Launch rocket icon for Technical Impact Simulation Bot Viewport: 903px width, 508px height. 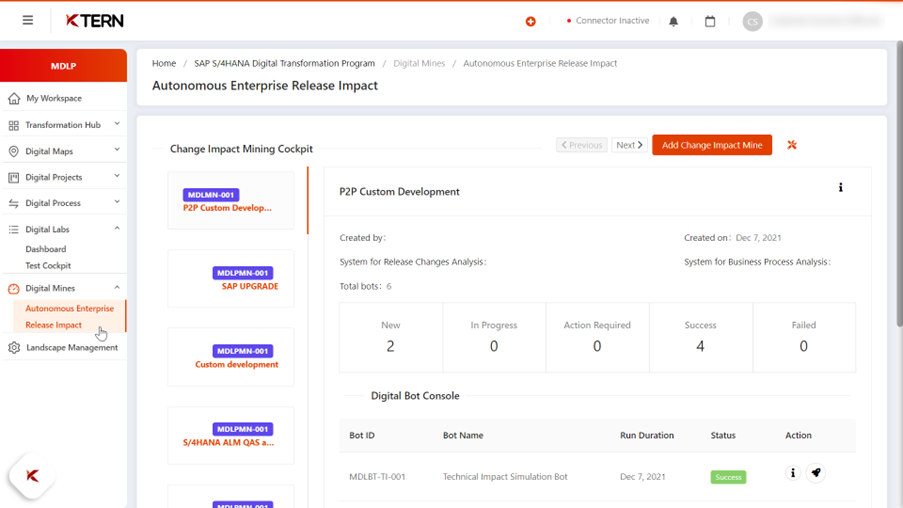(815, 473)
